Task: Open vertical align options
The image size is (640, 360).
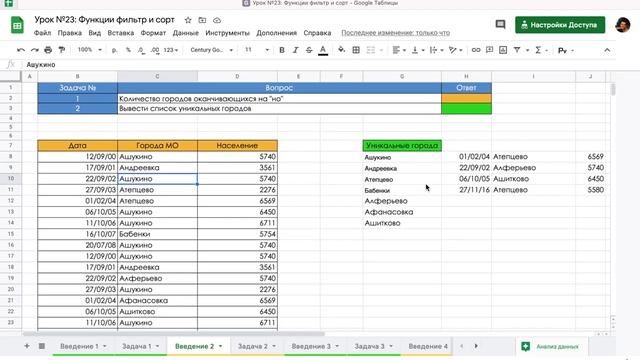Action: coord(417,50)
